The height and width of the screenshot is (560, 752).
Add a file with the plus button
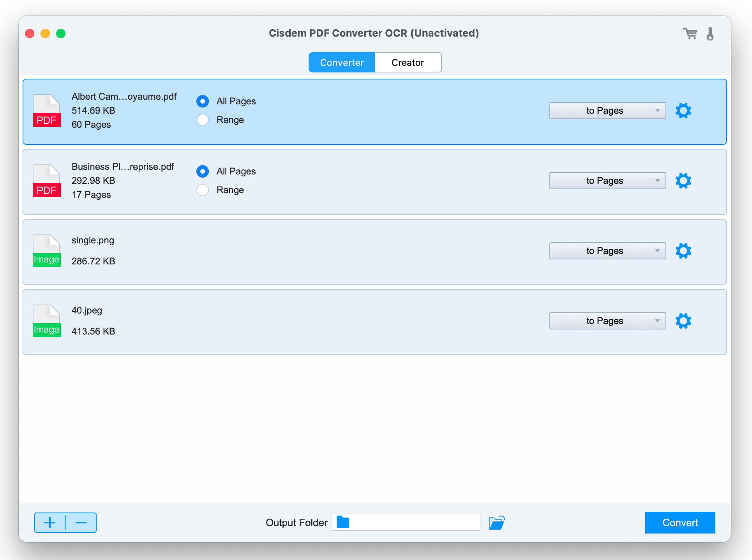tap(50, 523)
